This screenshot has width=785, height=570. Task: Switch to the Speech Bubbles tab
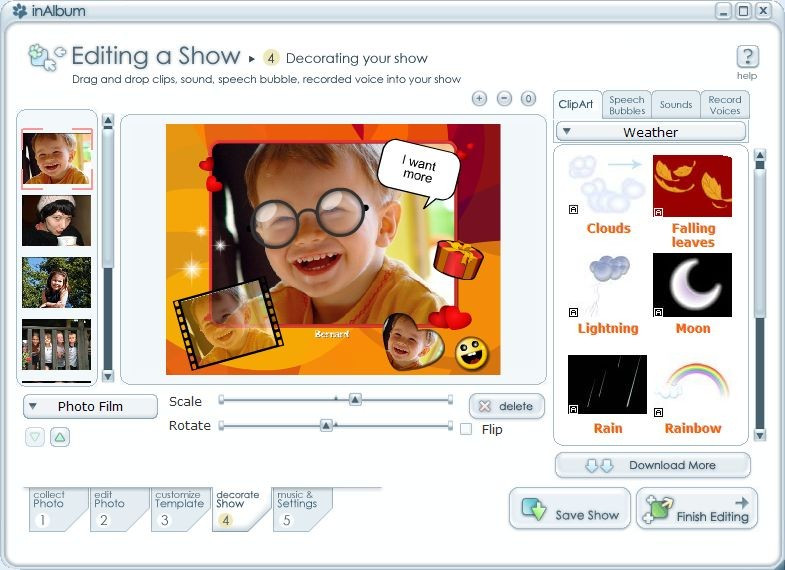pyautogui.click(x=627, y=105)
